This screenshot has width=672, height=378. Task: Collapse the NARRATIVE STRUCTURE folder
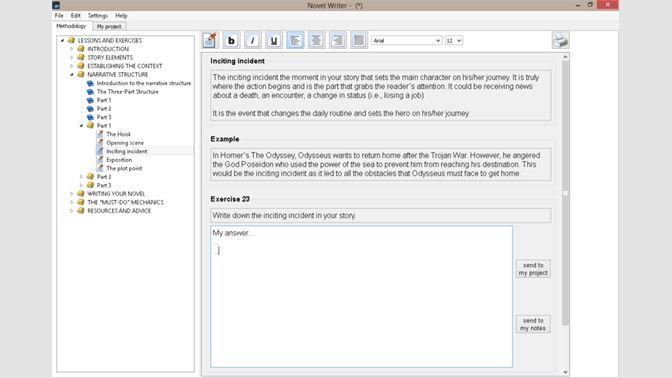(72, 75)
